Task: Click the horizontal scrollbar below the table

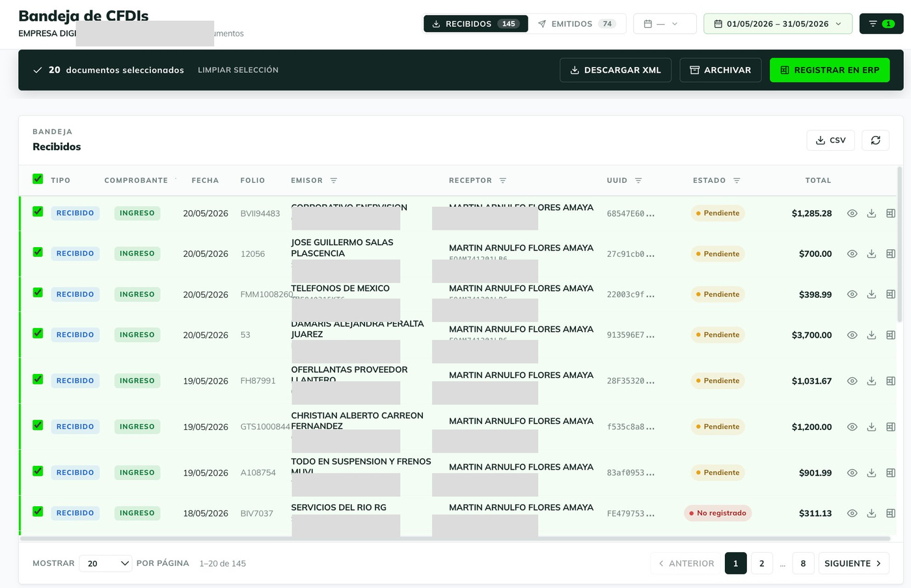Action: tap(455, 539)
